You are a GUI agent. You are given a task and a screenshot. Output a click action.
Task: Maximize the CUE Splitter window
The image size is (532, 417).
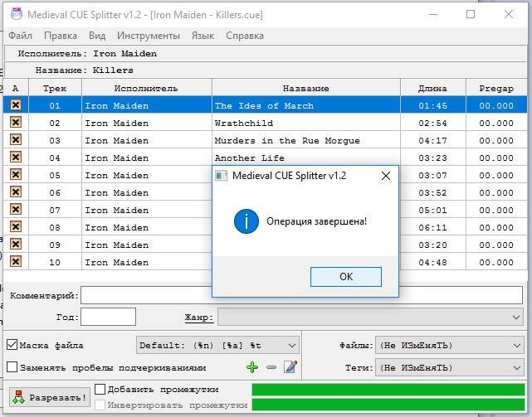coord(471,14)
